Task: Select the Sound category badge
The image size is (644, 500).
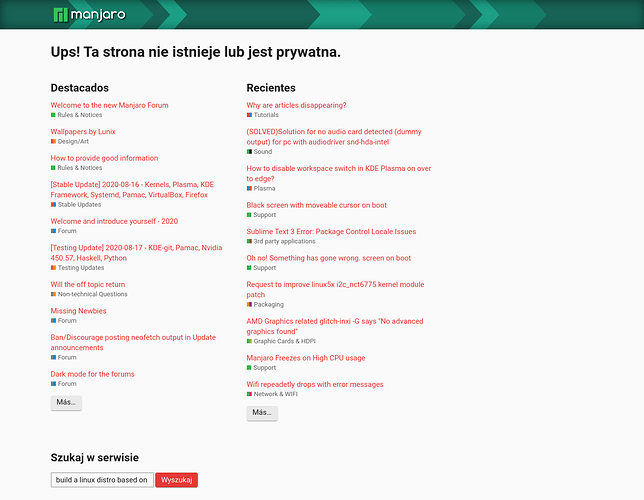Action: [259, 152]
